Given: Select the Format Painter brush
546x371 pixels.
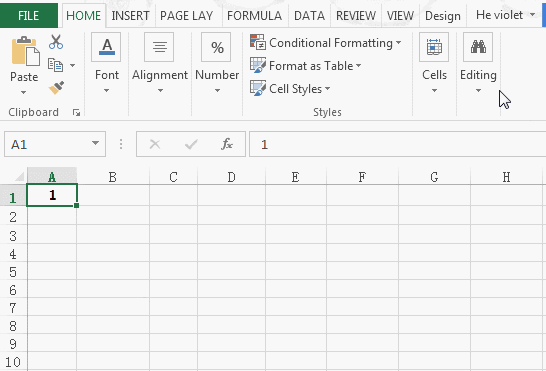Looking at the screenshot, I should pos(56,88).
